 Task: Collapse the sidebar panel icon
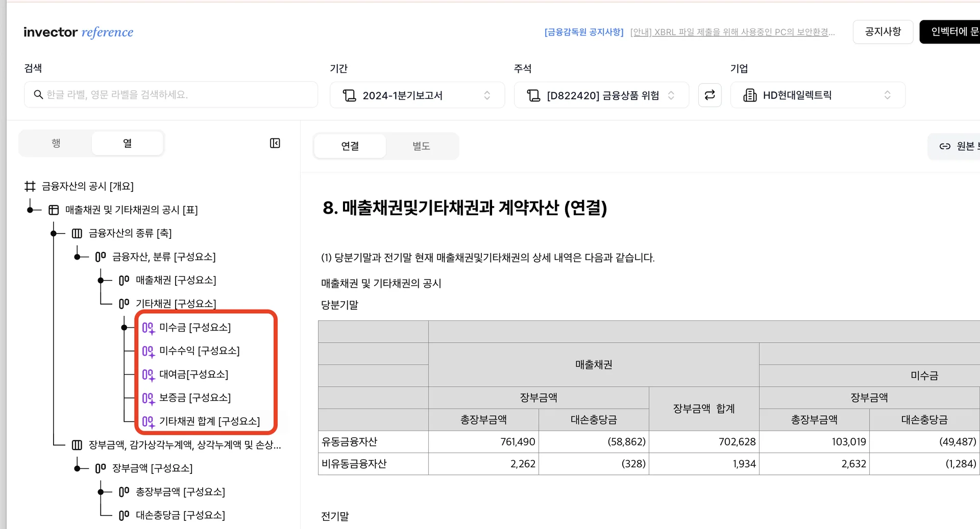pyautogui.click(x=275, y=143)
